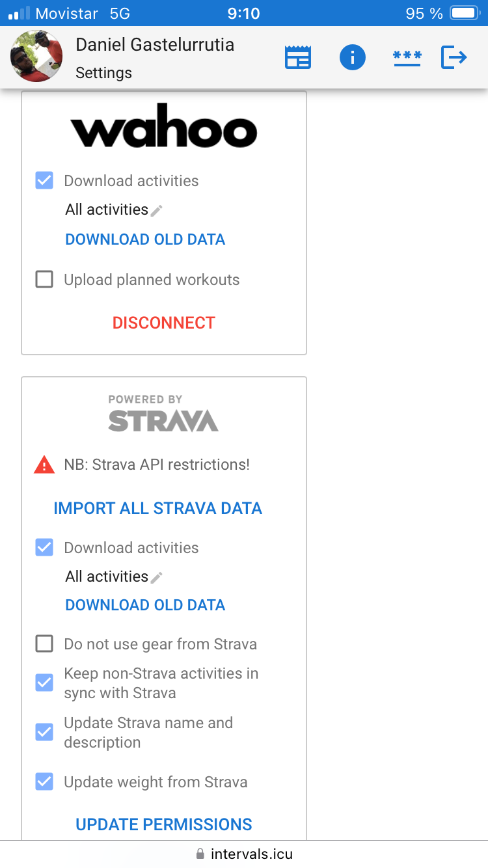Edit Wahoo activity filter with pencil icon
This screenshot has height=868, width=488.
coord(156,210)
